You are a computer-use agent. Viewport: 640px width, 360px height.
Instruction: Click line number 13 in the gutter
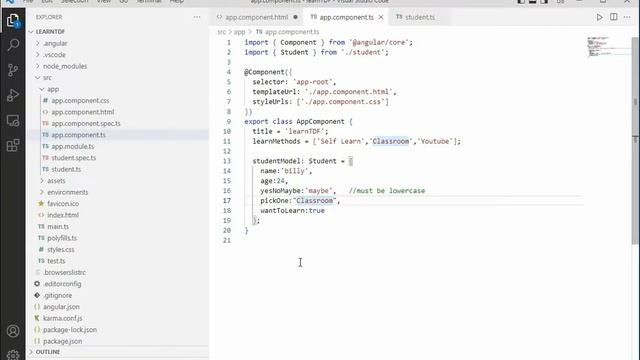tap(227, 161)
